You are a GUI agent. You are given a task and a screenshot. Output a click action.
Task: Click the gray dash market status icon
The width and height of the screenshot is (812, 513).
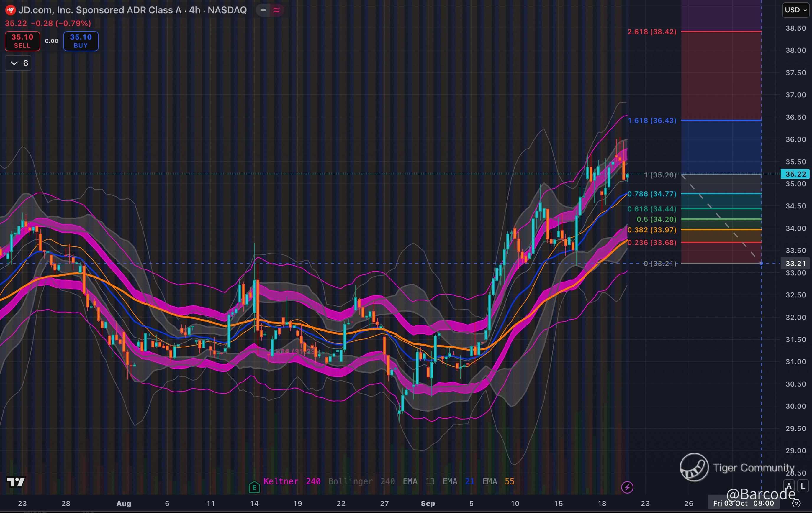(x=263, y=10)
